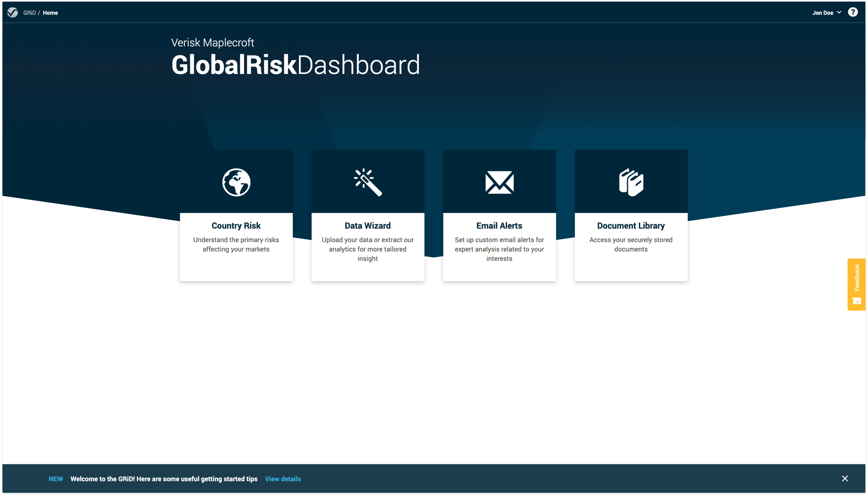Go to GRiD breadcrumb

pyautogui.click(x=29, y=13)
